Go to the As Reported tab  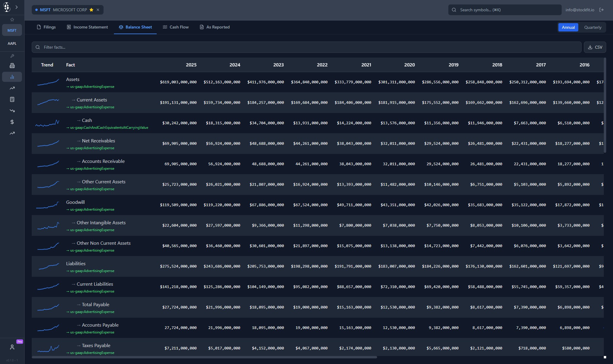(x=215, y=27)
